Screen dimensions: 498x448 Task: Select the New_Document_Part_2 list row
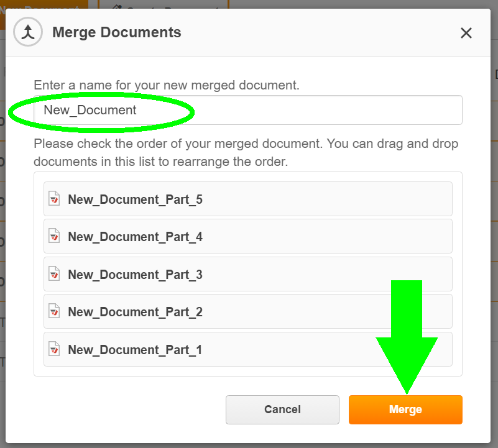pos(247,311)
